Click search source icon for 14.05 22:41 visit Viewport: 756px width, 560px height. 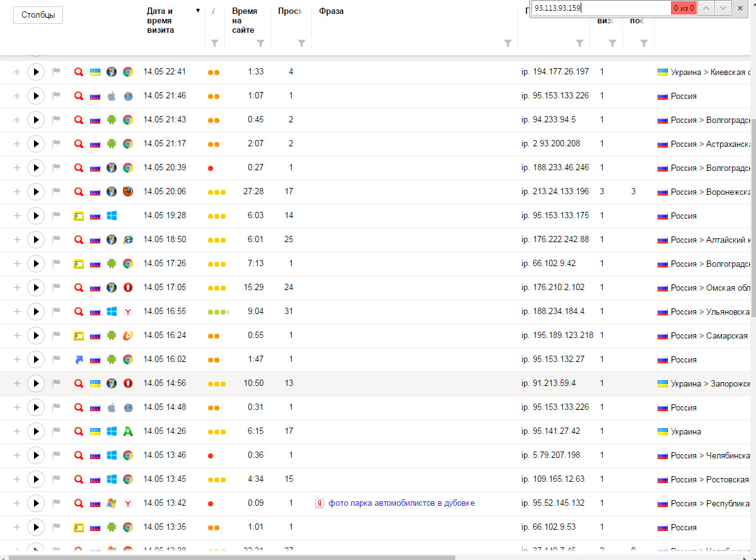79,72
